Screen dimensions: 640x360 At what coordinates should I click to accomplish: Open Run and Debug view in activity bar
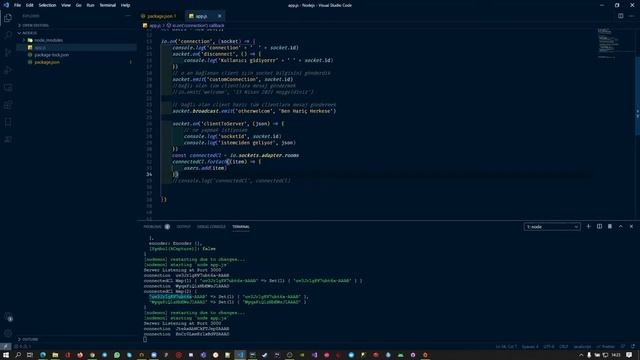click(8, 70)
